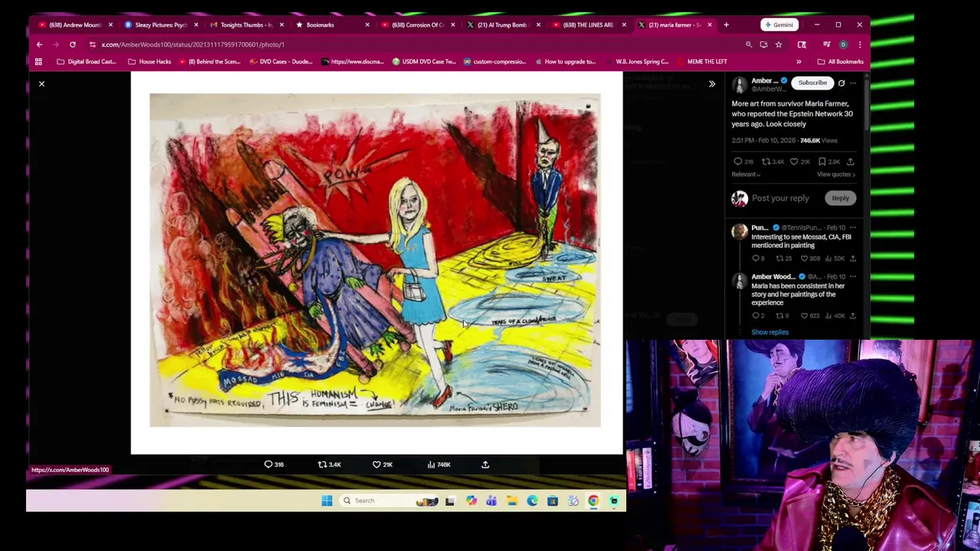980x551 pixels.
Task: Bookmark the post in the sidebar
Action: [x=822, y=161]
